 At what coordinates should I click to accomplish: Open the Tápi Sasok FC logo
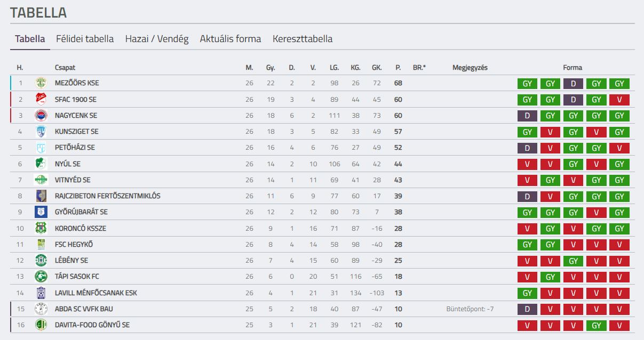click(41, 276)
